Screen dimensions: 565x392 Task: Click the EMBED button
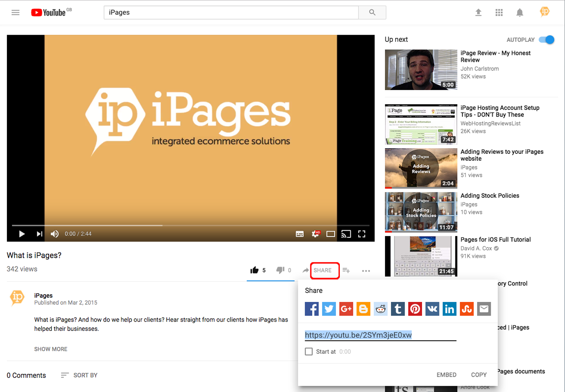coord(446,375)
